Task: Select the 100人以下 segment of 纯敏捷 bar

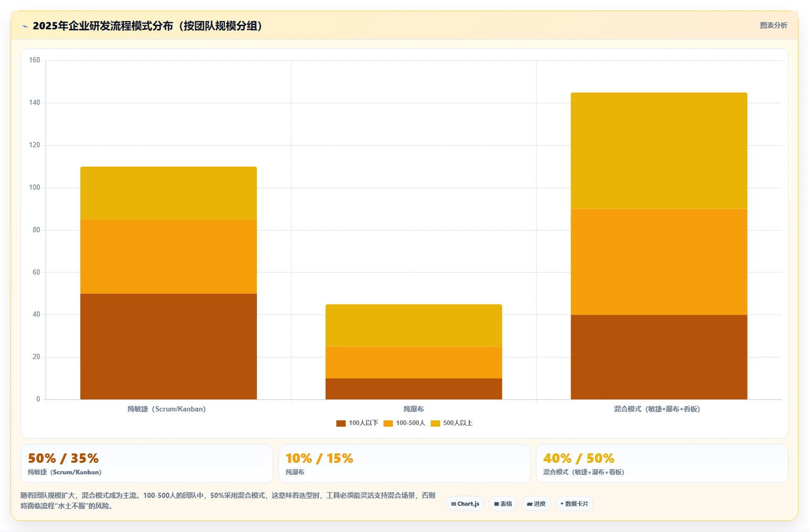Action: pos(168,346)
